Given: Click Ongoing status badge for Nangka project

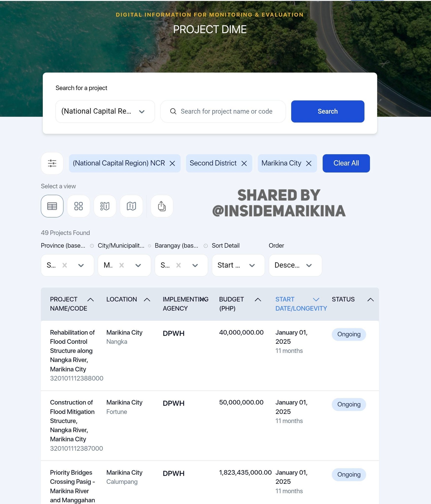Looking at the screenshot, I should (x=349, y=334).
